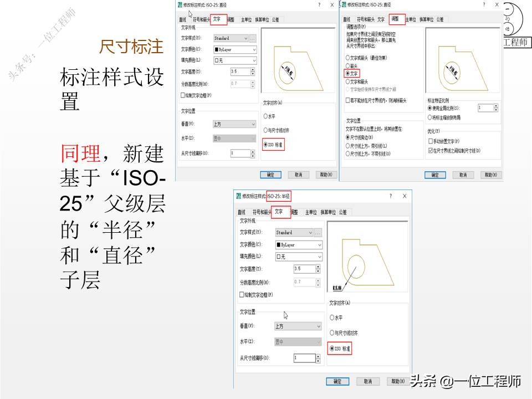Check the 手动放置文字 option
Screen dimensions: 532x399
click(430, 141)
